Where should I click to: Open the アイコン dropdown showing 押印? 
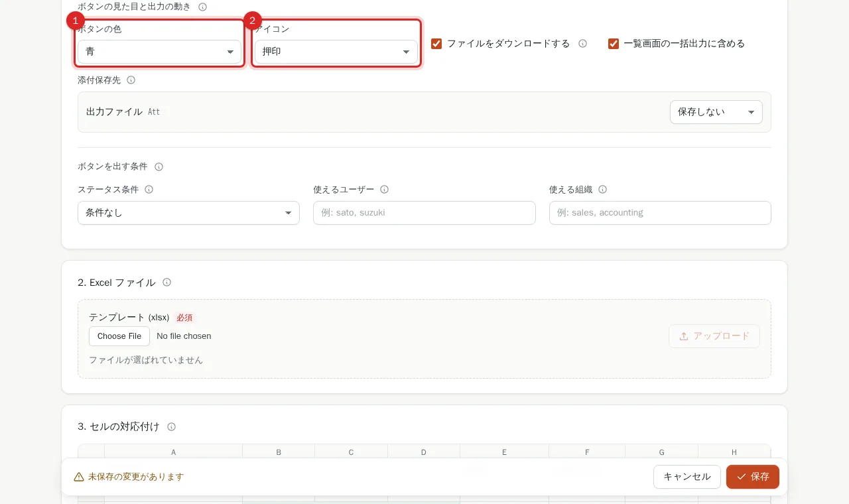point(336,52)
